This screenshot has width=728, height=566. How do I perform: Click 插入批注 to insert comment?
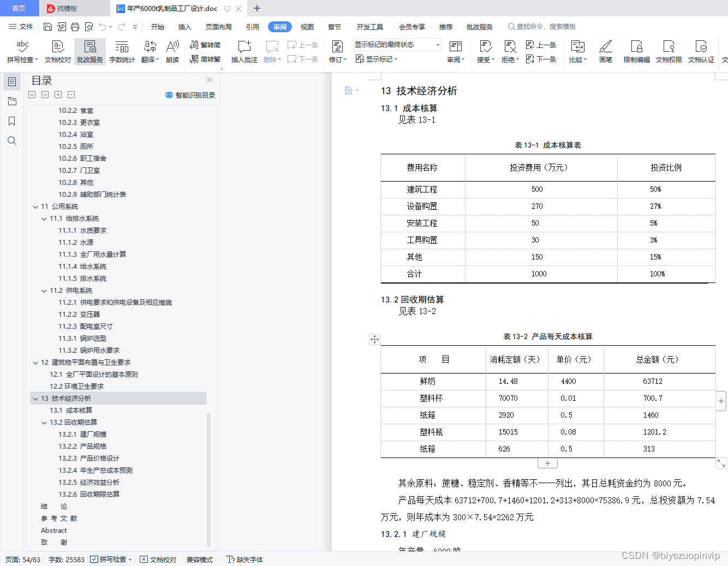[244, 52]
